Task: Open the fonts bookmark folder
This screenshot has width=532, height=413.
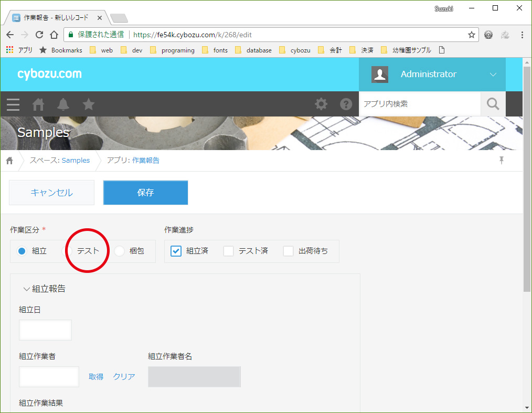Action: click(x=215, y=50)
